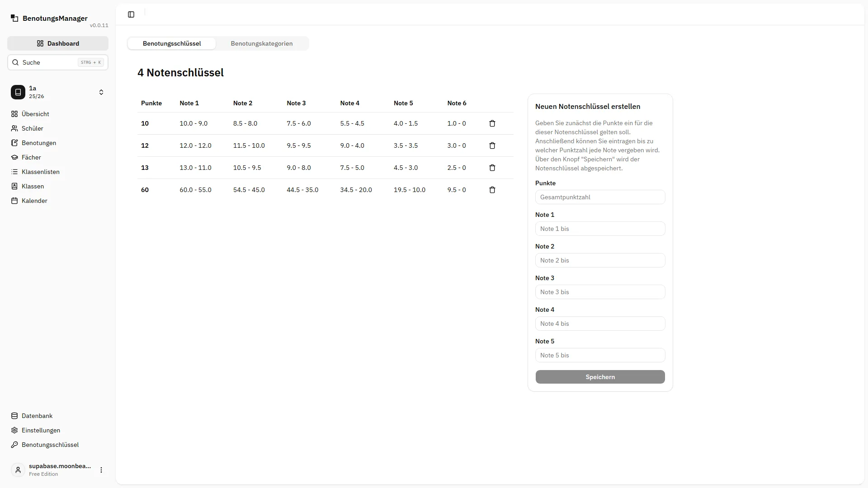Click cell 13.0 - 11.0
The width and height of the screenshot is (868, 488).
(x=195, y=168)
